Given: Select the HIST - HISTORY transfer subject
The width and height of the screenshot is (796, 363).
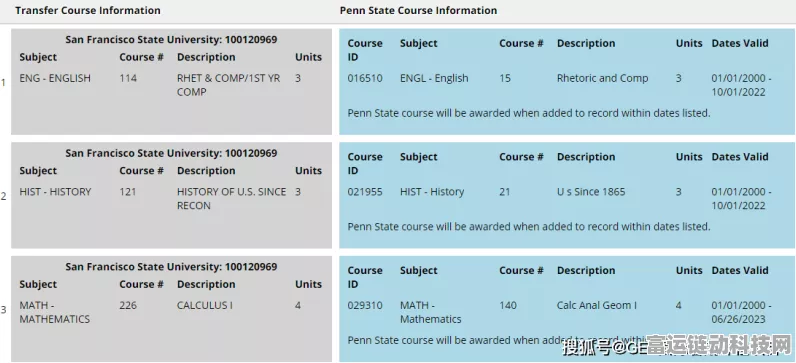Looking at the screenshot, I should 55,192.
